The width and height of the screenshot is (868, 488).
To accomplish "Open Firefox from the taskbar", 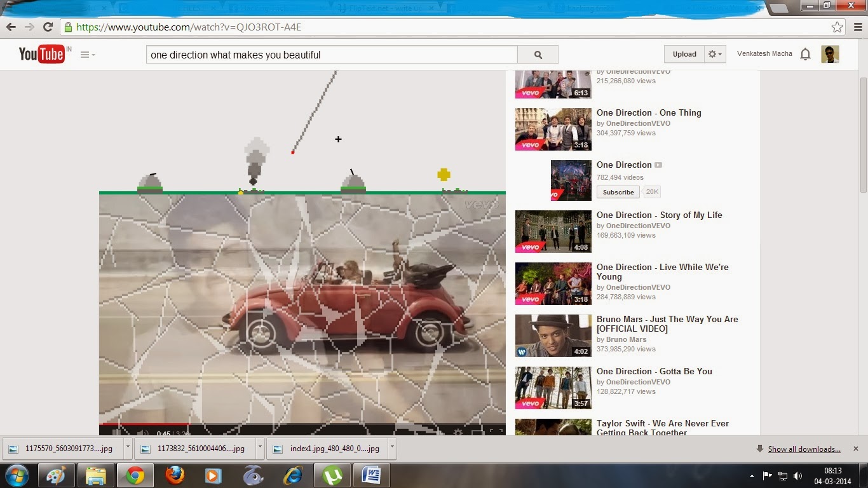I will click(x=174, y=475).
